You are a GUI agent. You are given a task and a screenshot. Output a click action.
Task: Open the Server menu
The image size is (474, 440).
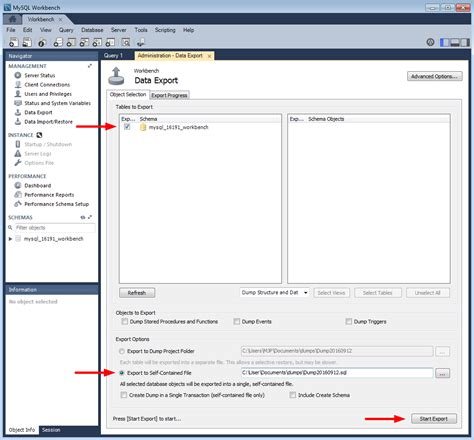click(x=119, y=30)
